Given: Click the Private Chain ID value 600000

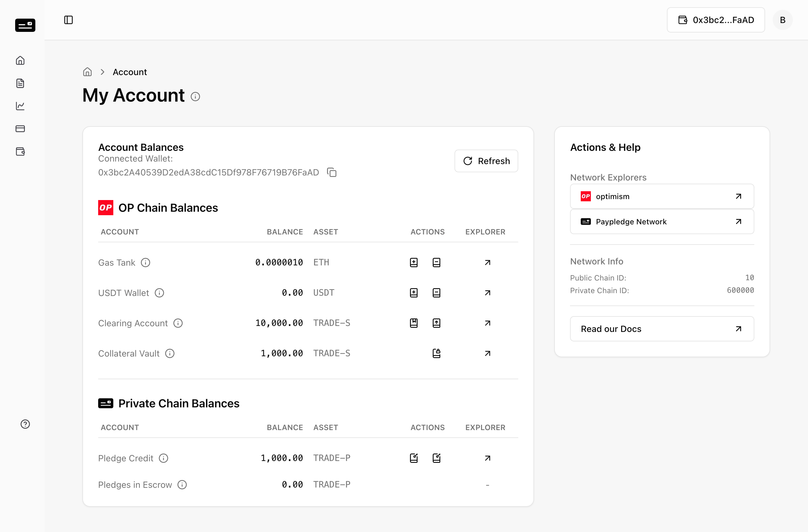Looking at the screenshot, I should (740, 290).
